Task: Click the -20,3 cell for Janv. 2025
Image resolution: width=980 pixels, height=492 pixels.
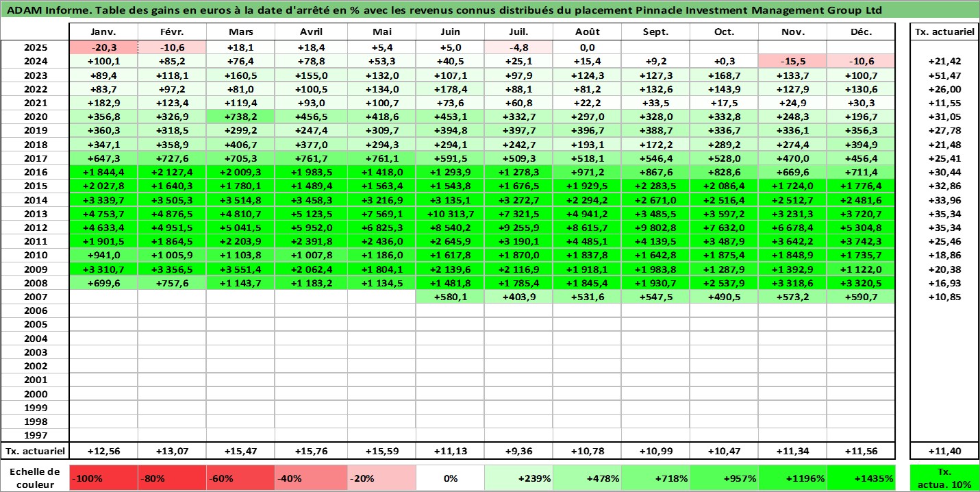Action: [104, 47]
